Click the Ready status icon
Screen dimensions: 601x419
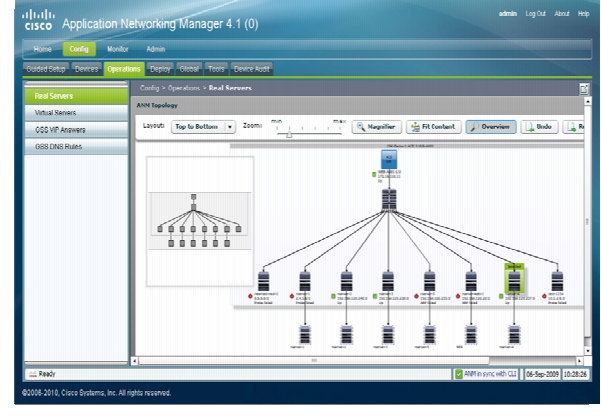[x=33, y=374]
